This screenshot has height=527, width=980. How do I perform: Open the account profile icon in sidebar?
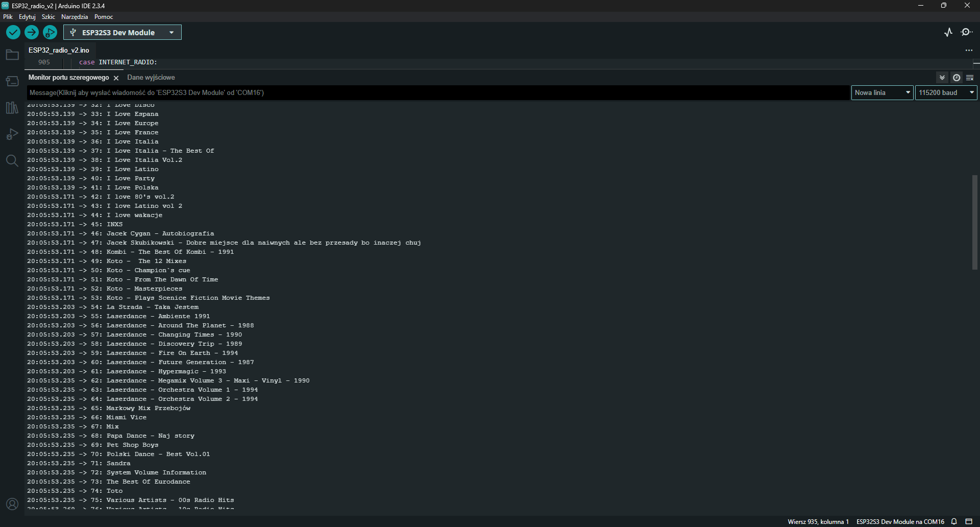coord(12,504)
